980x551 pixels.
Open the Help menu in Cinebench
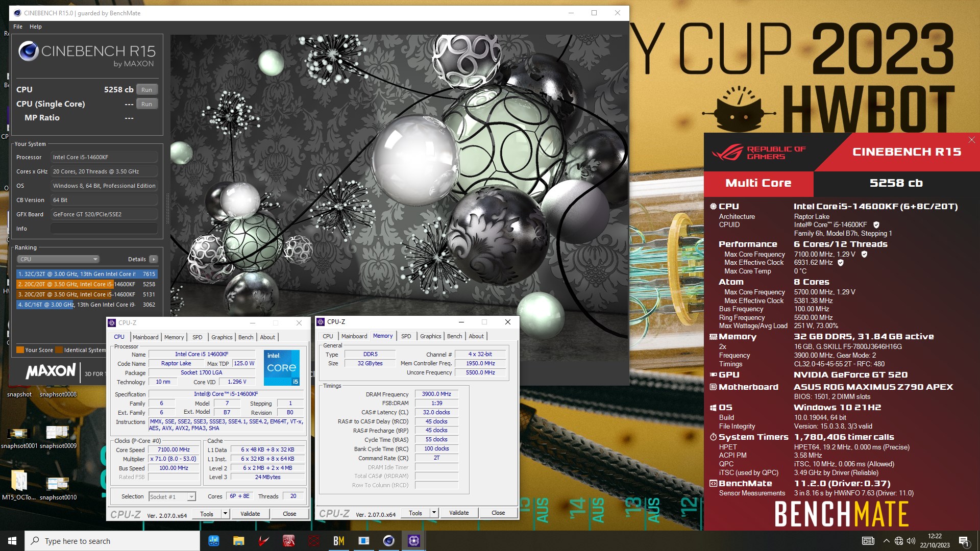point(36,27)
